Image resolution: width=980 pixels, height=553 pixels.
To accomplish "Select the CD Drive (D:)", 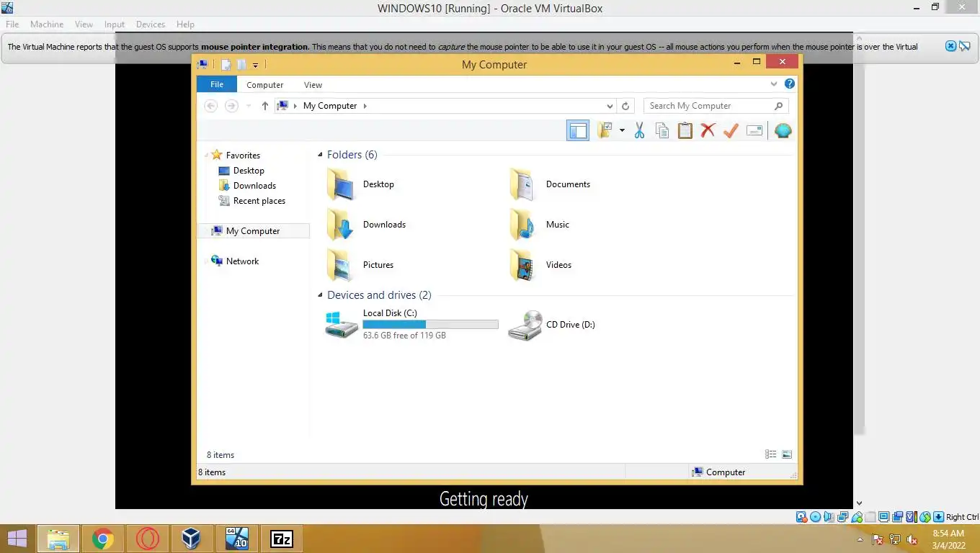I will [552, 325].
